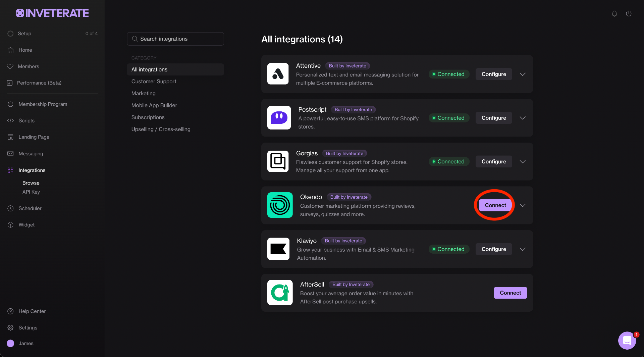Filter by Customer Support category
The height and width of the screenshot is (357, 644).
pyautogui.click(x=154, y=82)
